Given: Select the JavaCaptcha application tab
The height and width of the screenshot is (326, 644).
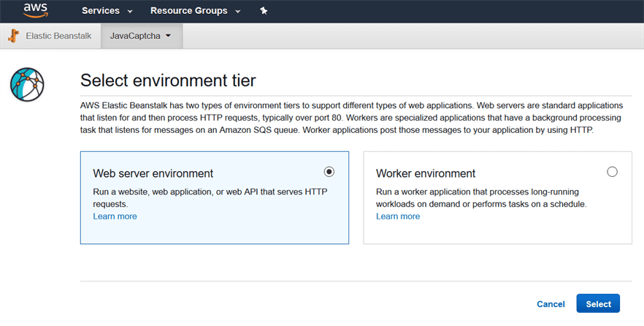Looking at the screenshot, I should tap(135, 36).
